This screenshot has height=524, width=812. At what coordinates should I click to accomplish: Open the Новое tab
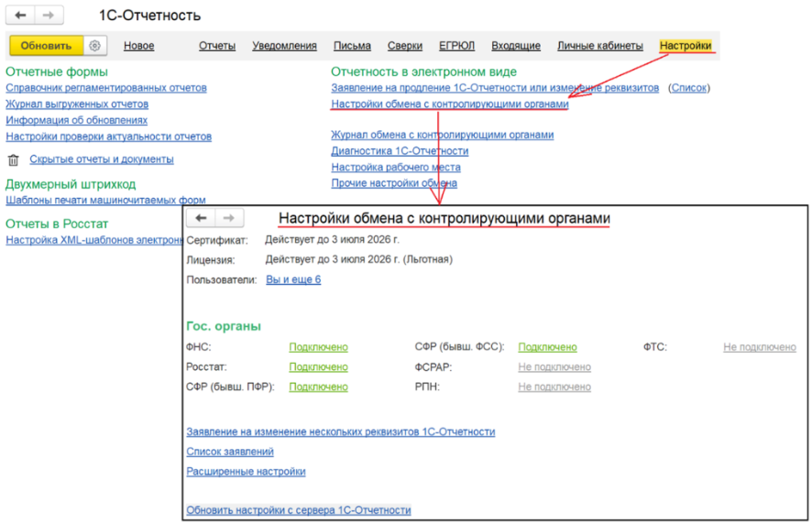point(138,46)
